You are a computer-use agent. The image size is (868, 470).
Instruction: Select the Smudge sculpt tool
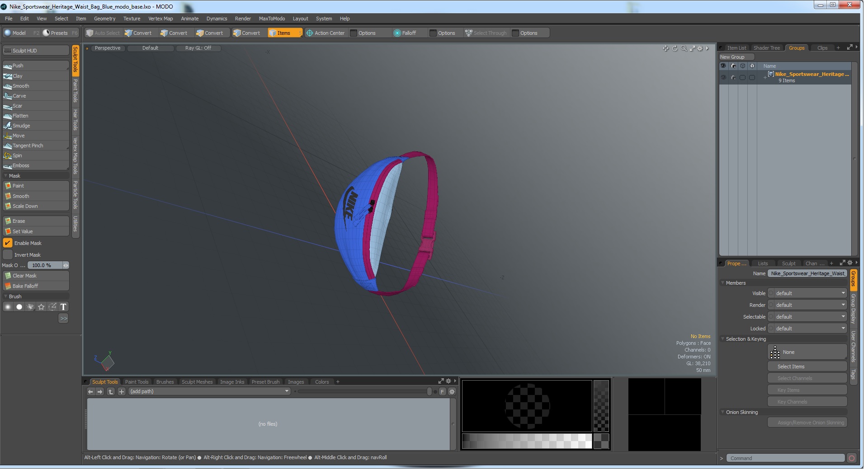(36, 126)
